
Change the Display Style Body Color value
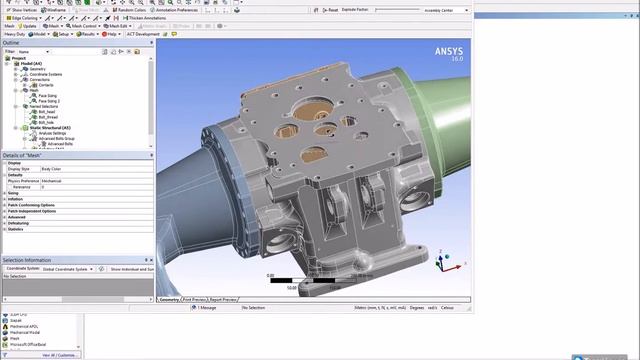point(97,169)
